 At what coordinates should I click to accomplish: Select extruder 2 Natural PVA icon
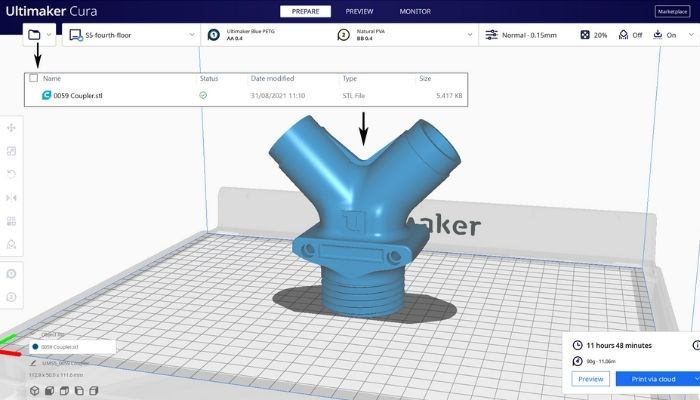pos(343,35)
